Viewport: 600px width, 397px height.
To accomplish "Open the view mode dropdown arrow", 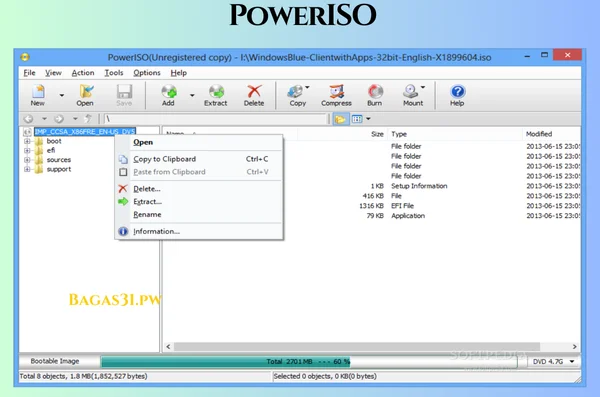I will coord(368,119).
